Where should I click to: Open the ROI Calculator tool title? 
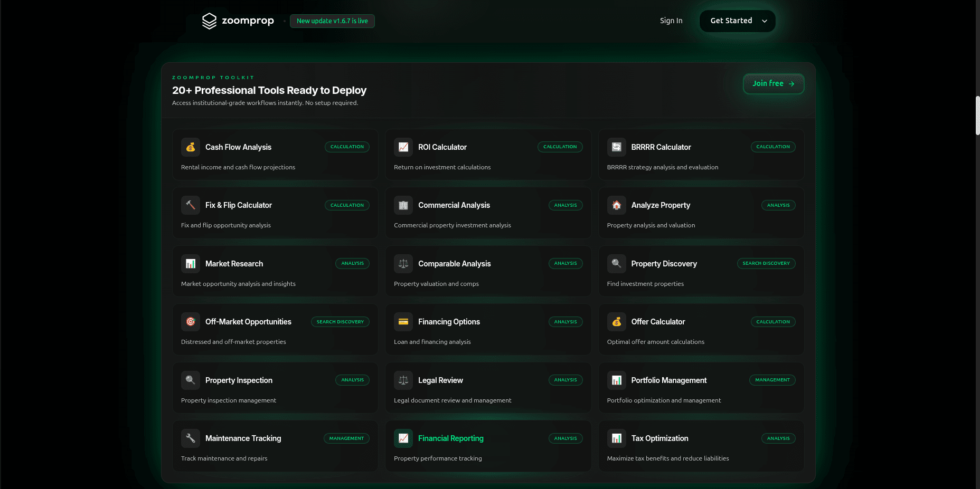[442, 147]
